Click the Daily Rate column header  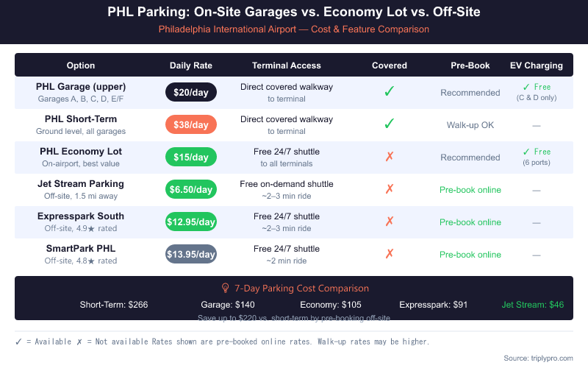click(x=191, y=66)
